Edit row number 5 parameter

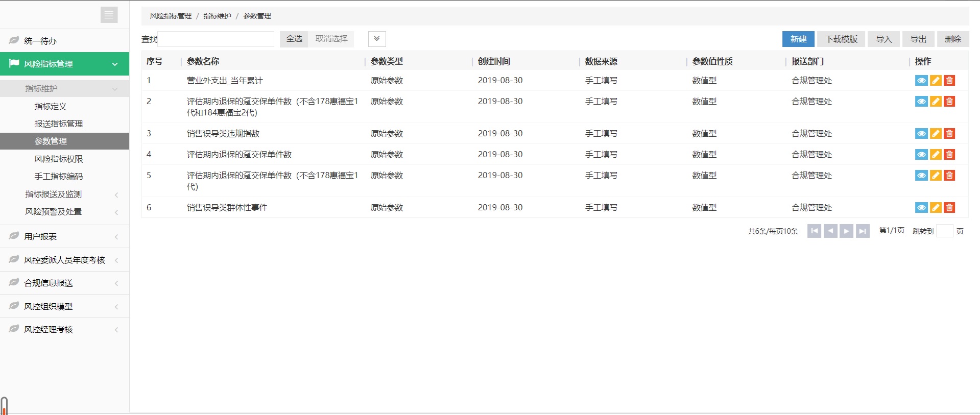pyautogui.click(x=936, y=176)
